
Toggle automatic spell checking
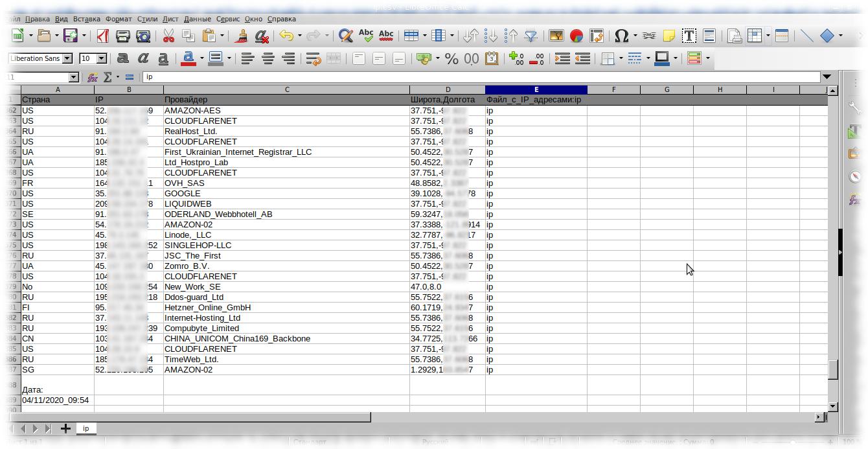coord(386,36)
